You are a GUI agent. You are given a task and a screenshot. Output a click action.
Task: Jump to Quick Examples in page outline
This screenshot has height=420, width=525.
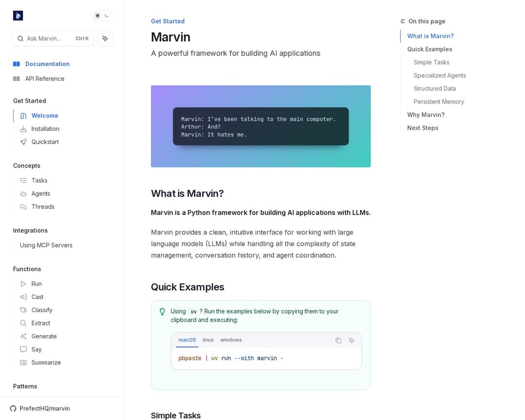[x=430, y=49]
